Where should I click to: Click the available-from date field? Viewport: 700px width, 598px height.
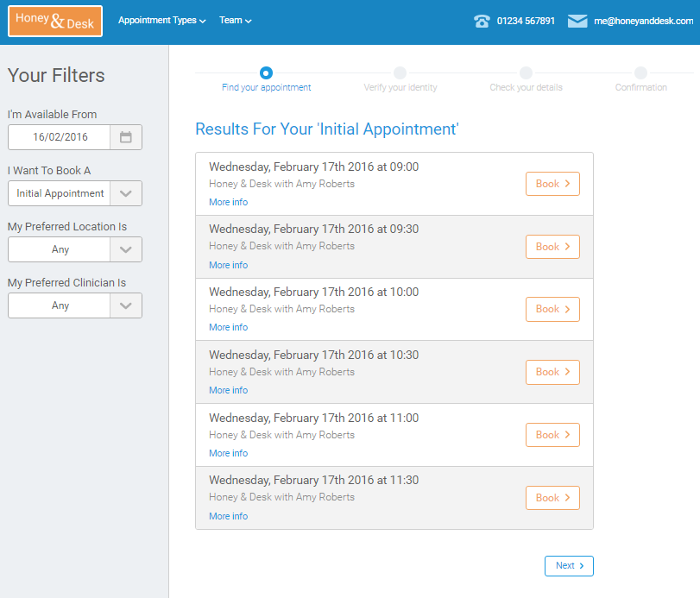[x=60, y=137]
